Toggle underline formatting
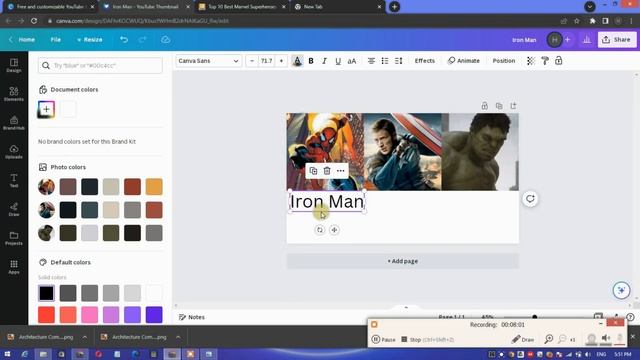 point(338,61)
